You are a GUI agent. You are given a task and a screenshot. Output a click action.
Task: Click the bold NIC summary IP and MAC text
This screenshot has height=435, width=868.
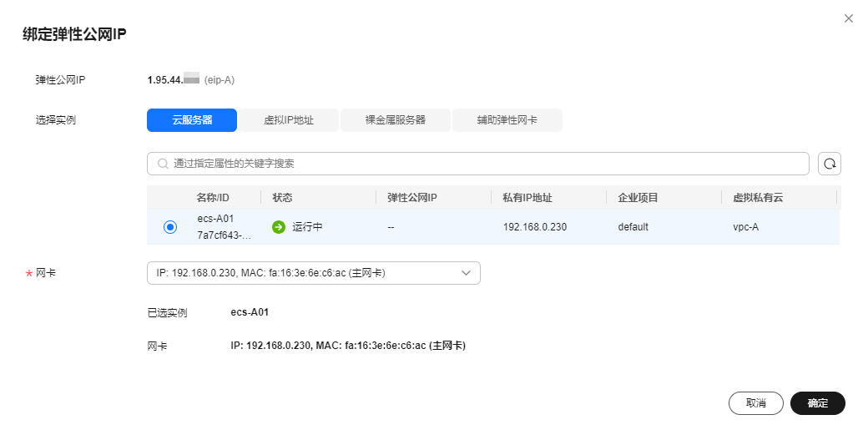coord(348,346)
